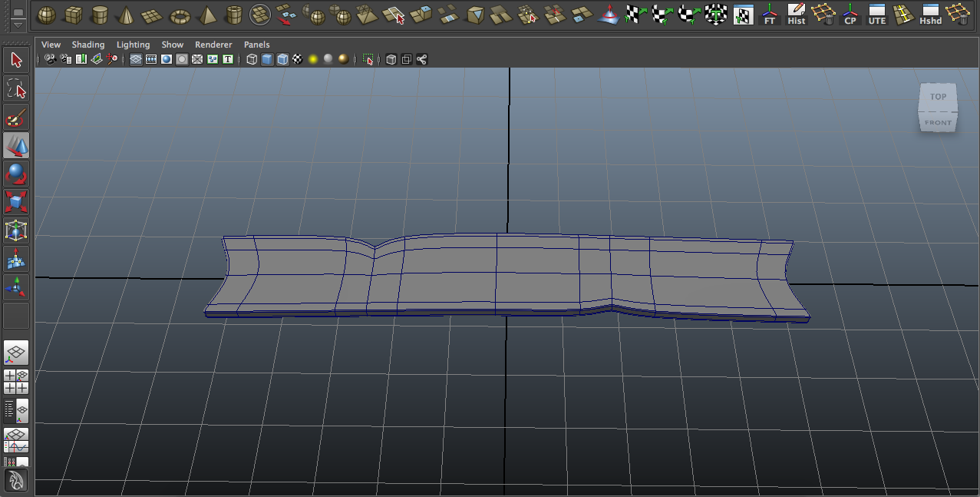Select the Lasso tool in the toolbox
This screenshot has height=497, width=980.
coord(16,88)
